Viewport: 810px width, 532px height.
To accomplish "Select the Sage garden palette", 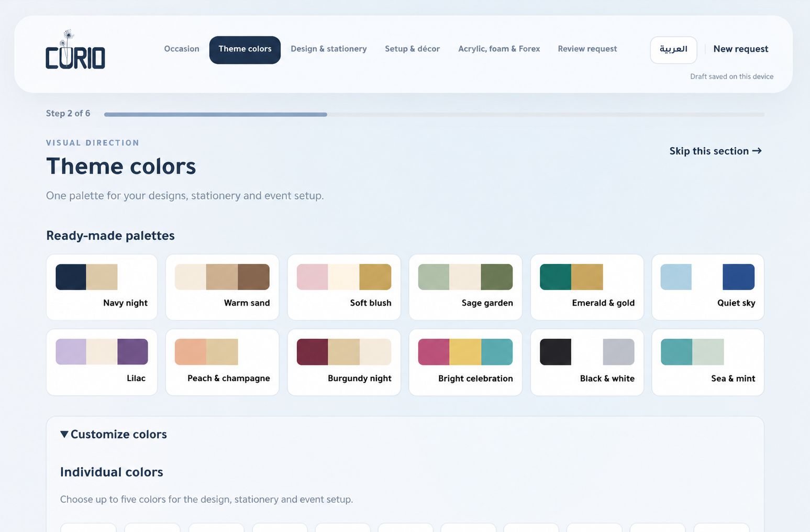I will [x=465, y=287].
